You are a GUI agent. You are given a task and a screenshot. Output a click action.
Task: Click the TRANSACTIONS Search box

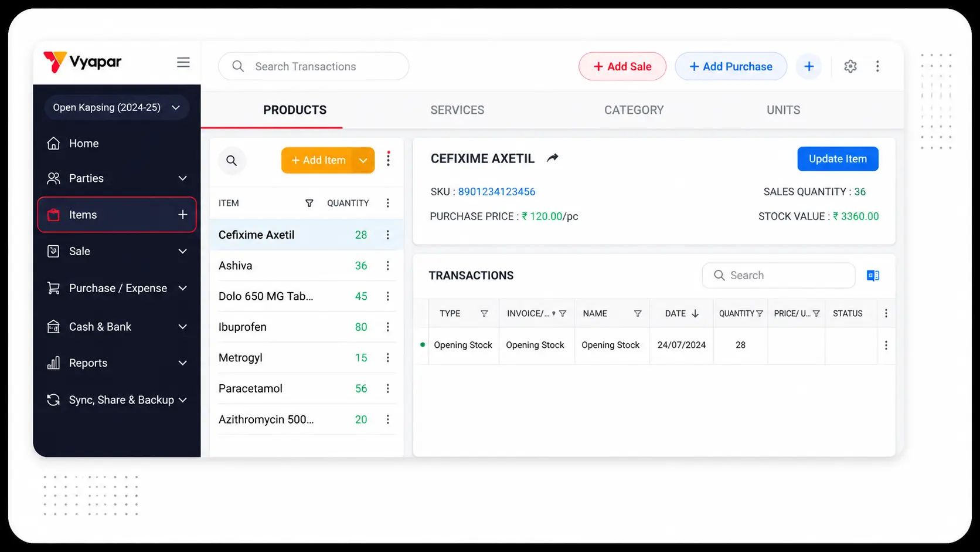[x=778, y=276]
